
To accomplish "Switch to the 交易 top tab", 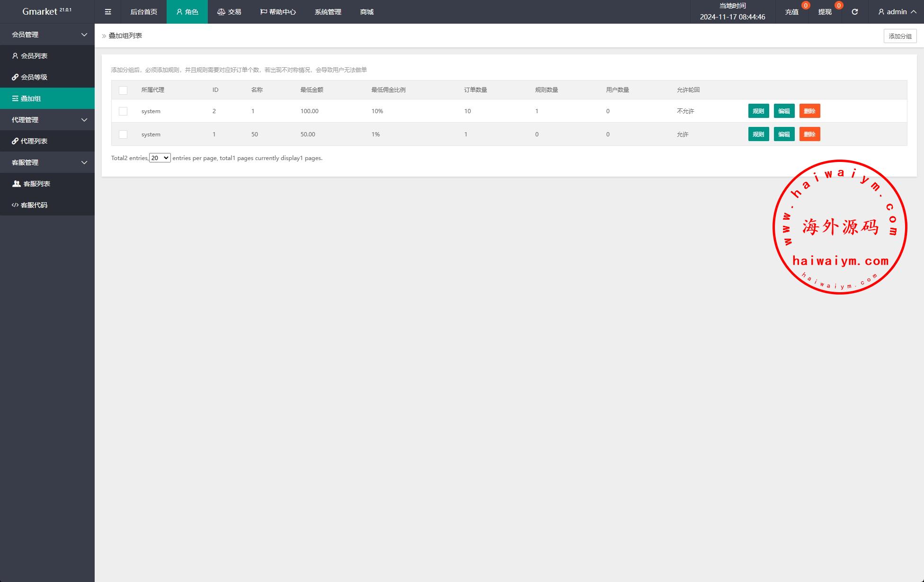I will tap(229, 12).
